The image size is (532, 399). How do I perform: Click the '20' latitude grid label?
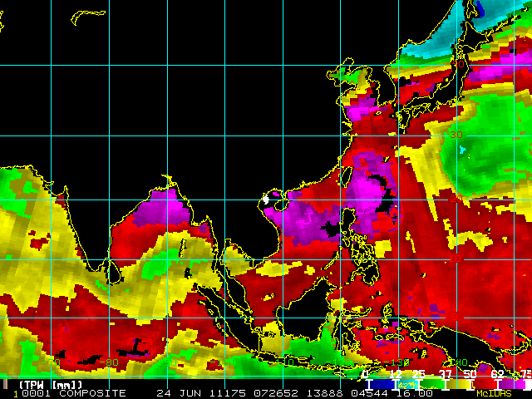(x=456, y=199)
